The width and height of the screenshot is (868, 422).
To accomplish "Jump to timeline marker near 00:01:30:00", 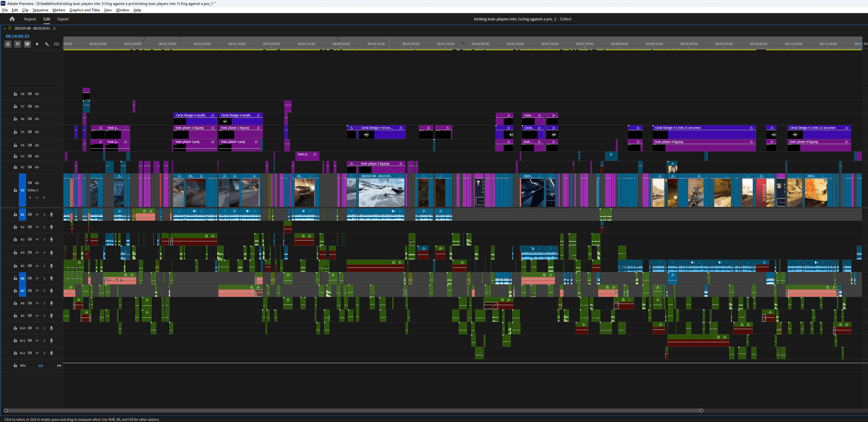I will (179, 39).
